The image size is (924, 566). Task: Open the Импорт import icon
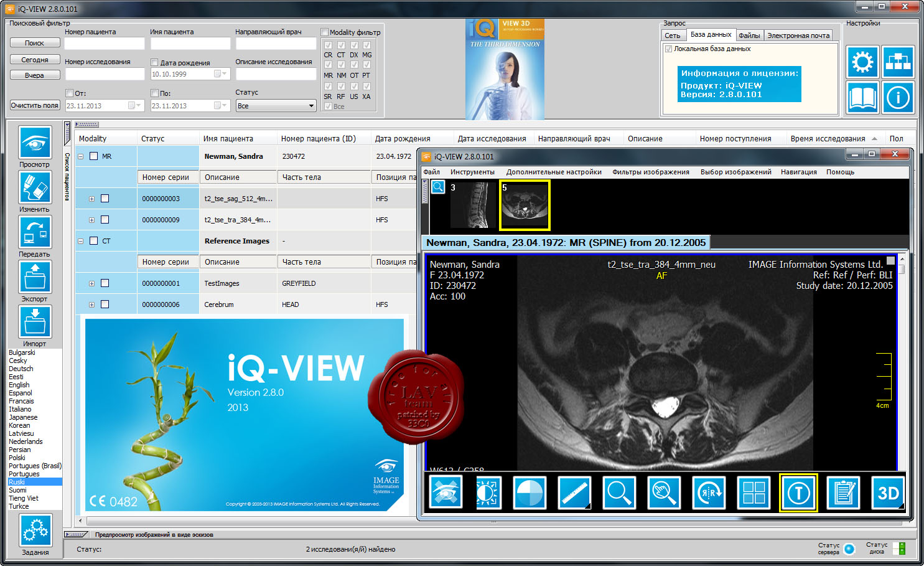(35, 322)
